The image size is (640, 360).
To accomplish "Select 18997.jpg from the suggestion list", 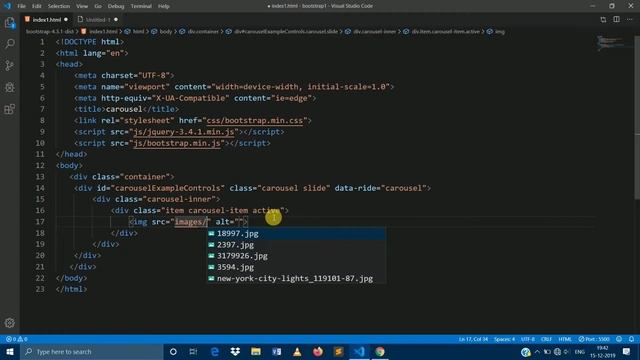I will tap(296, 233).
